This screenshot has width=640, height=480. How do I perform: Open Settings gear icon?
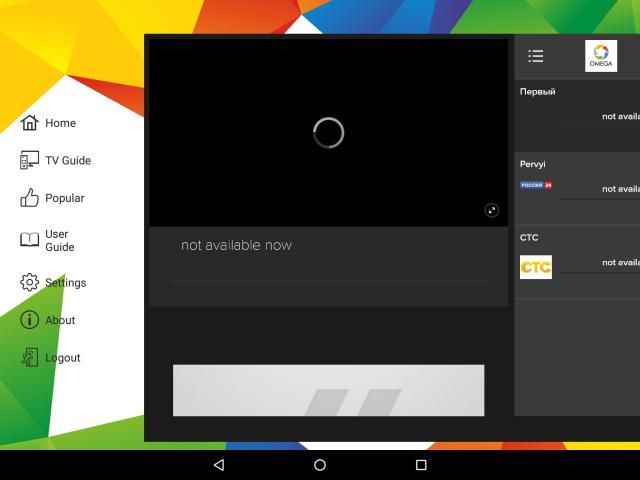[x=30, y=283]
